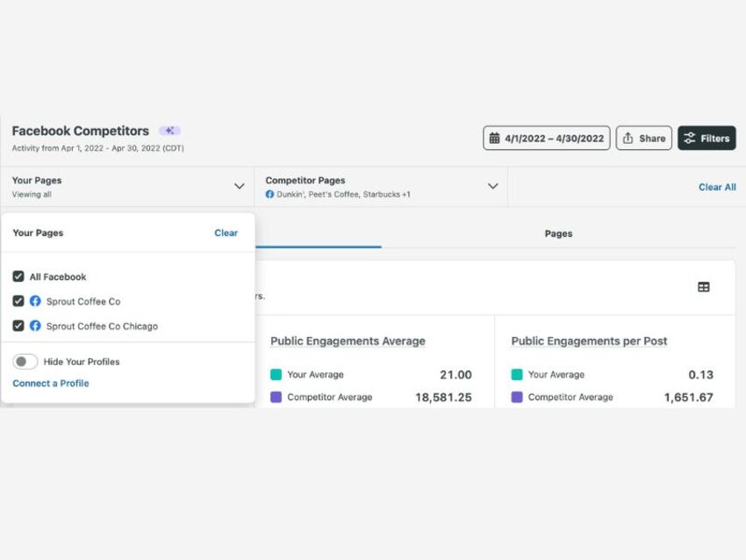
Task: Open the Pages tab
Action: pos(558,233)
